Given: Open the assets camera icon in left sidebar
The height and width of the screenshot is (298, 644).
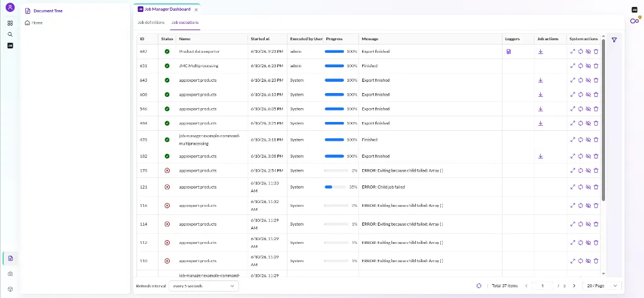Looking at the screenshot, I should click(10, 273).
